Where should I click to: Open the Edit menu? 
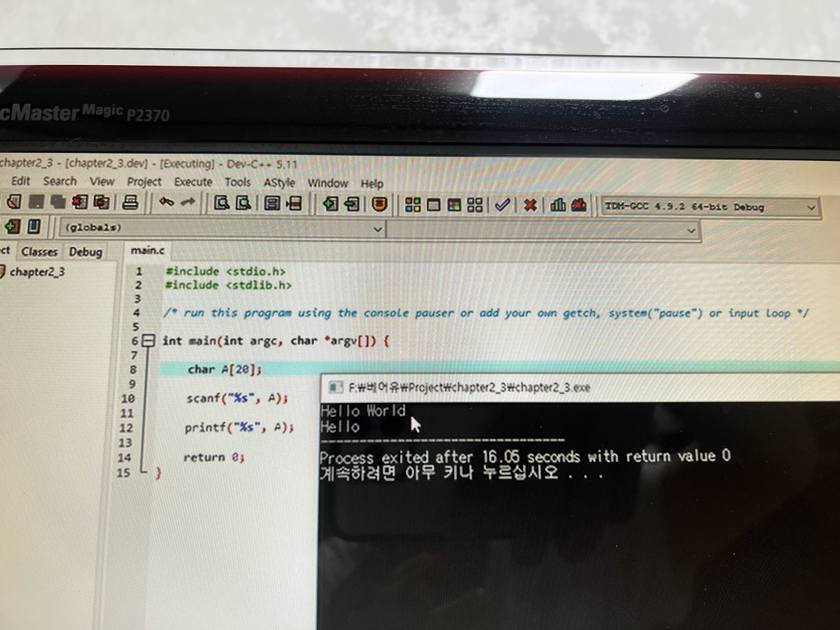[20, 181]
